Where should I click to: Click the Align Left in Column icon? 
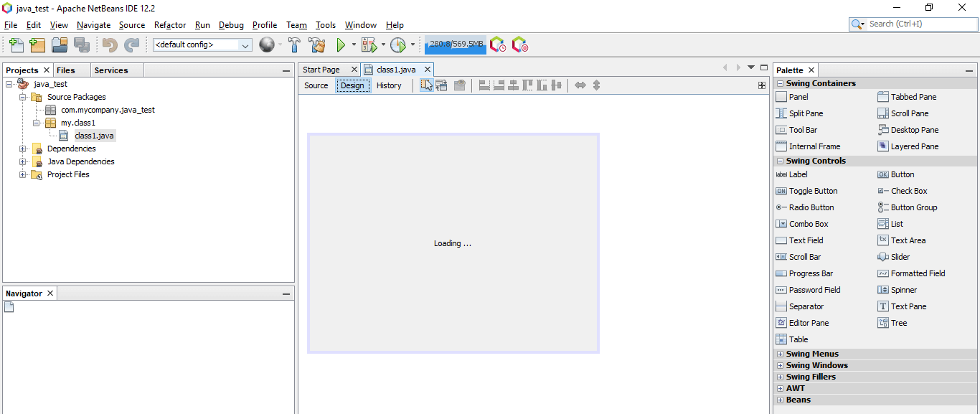484,85
